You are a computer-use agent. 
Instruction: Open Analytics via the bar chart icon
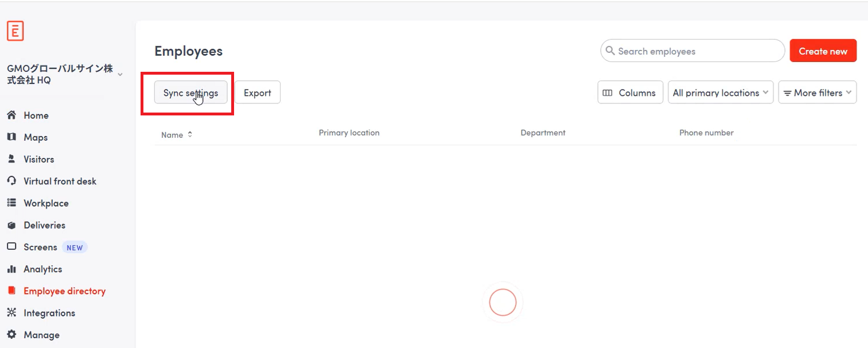(11, 269)
